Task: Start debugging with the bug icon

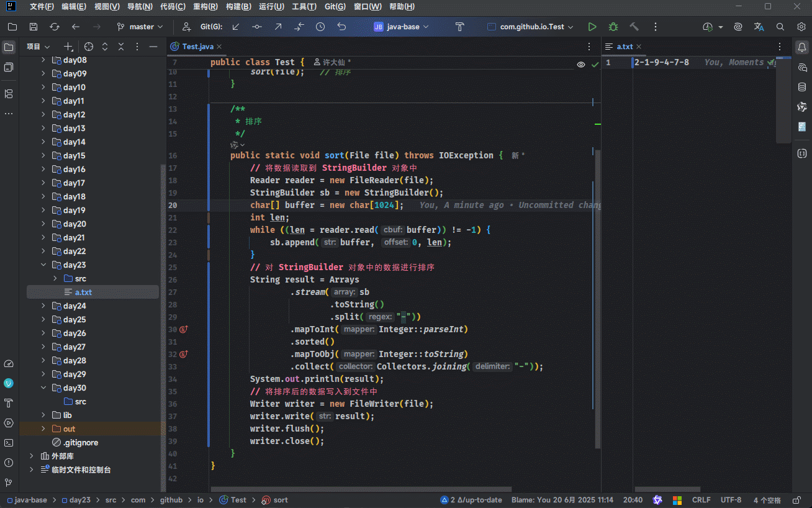Action: tap(613, 27)
